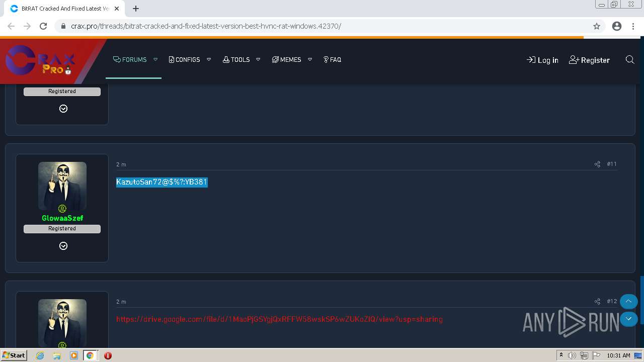
Task: Open the TOOLS menu item
Action: pos(236,59)
